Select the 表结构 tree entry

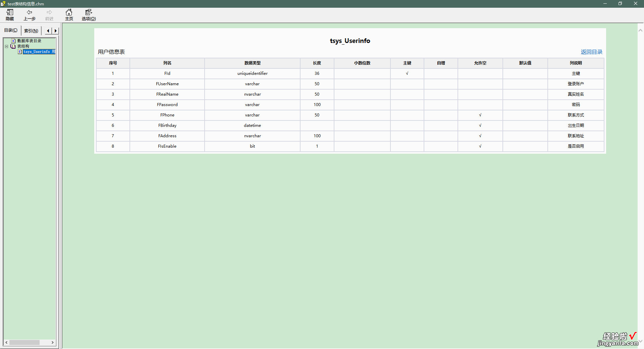(23, 46)
